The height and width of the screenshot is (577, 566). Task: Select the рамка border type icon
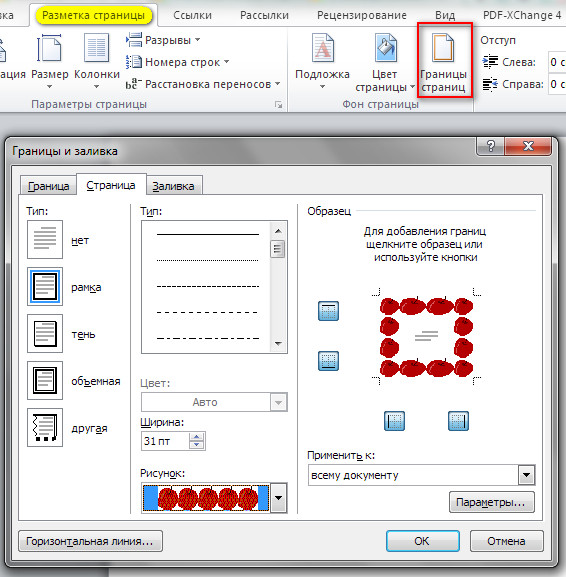click(45, 287)
